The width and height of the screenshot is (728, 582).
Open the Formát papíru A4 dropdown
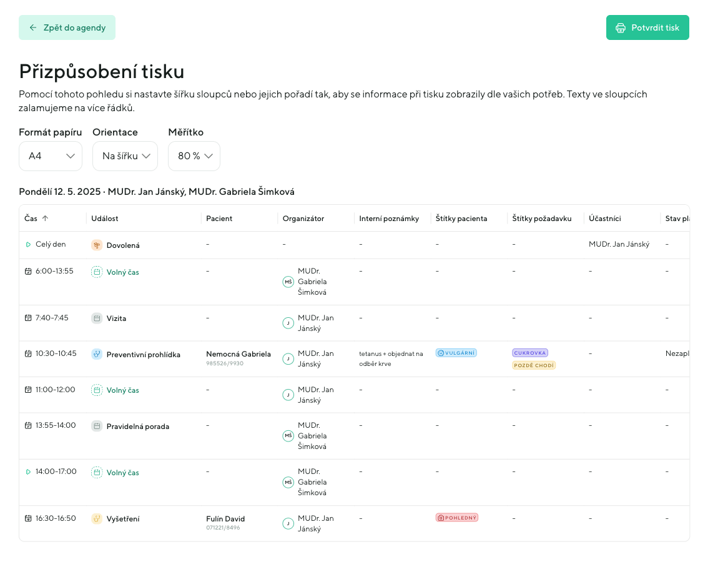point(51,156)
